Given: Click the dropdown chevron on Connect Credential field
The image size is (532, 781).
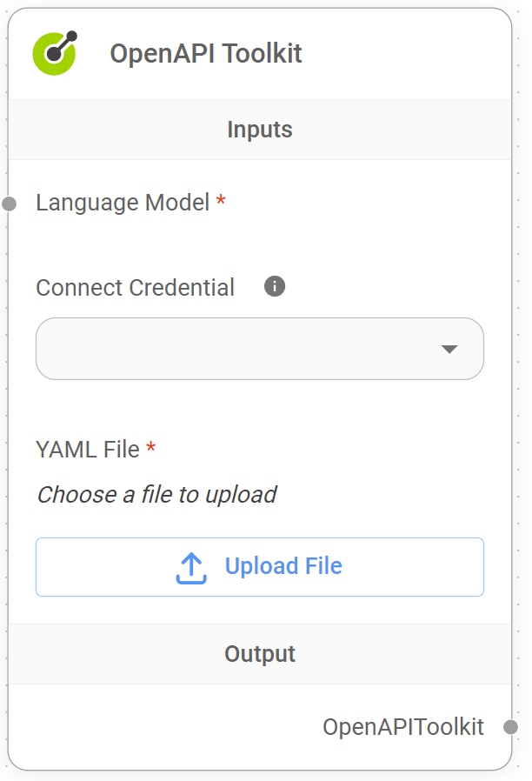Looking at the screenshot, I should coord(450,349).
